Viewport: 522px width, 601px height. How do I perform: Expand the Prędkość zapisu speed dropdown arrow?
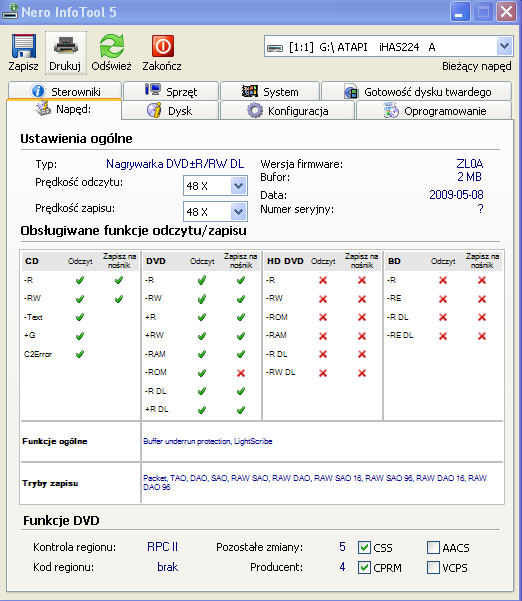click(x=239, y=212)
